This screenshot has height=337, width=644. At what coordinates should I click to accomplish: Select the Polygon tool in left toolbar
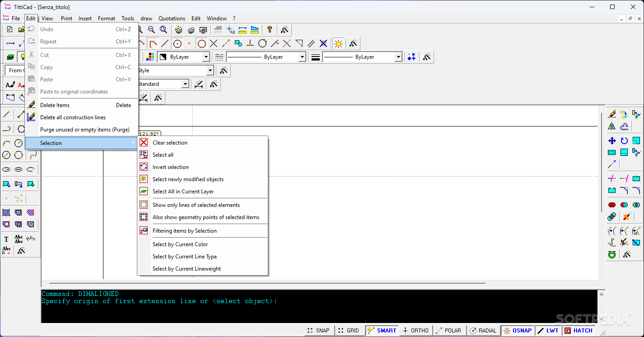coord(21,129)
